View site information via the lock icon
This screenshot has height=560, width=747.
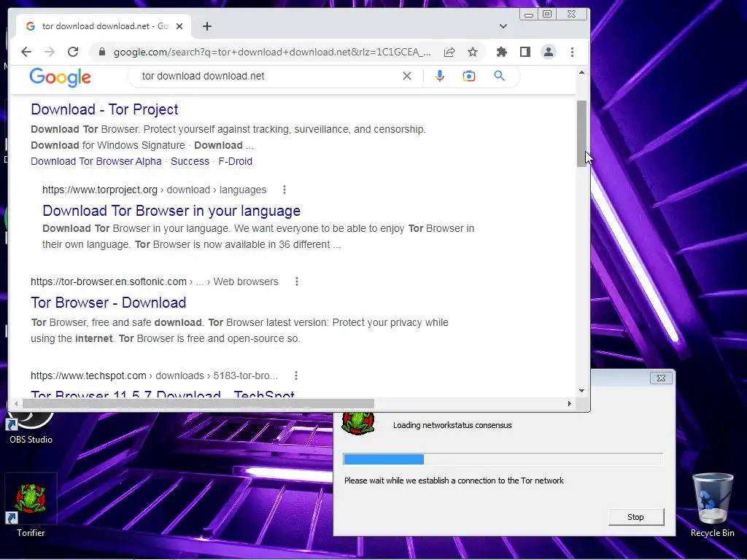tap(101, 52)
